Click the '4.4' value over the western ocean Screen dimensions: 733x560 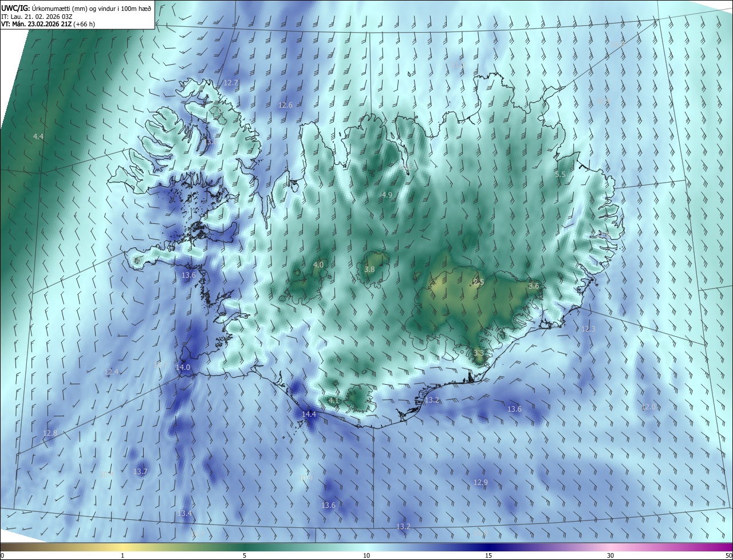pyautogui.click(x=38, y=136)
